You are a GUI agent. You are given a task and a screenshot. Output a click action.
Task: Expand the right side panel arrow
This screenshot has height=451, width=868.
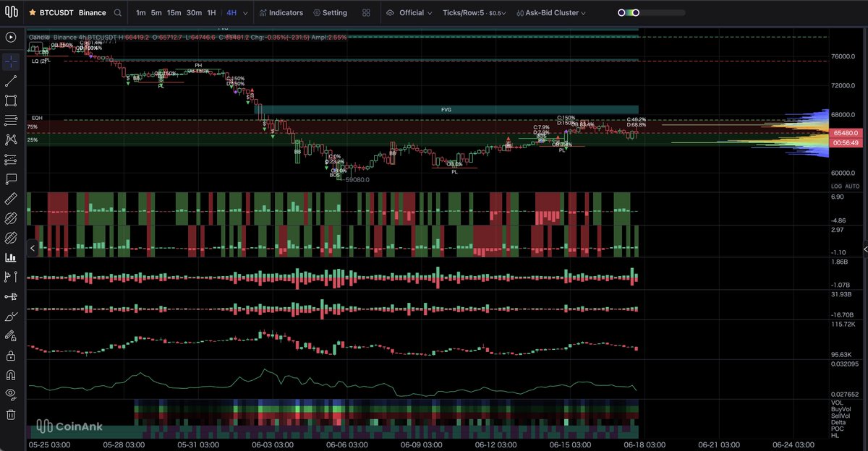pos(865,248)
